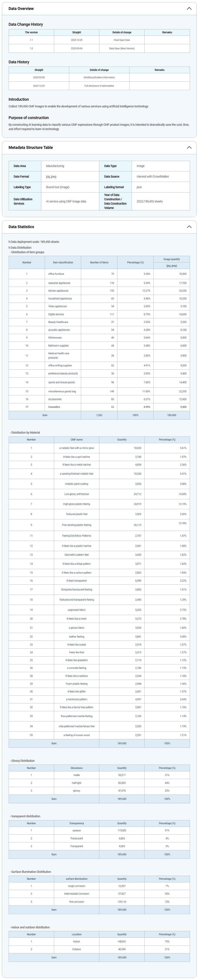Click the Final Open Data cell
198x980 pixels.
point(122,40)
